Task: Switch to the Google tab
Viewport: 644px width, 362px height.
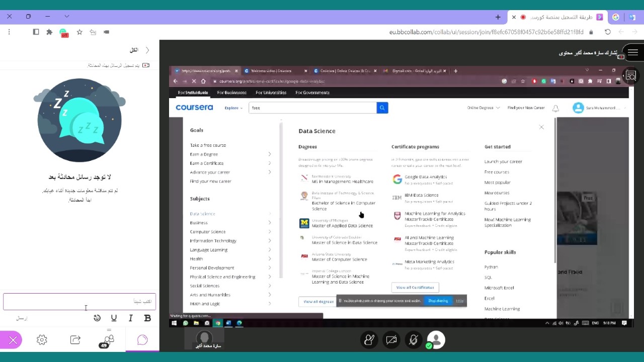Action: tap(615, 17)
